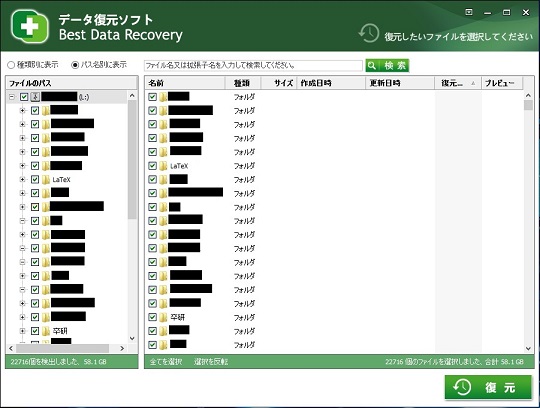The height and width of the screenshot is (408, 540).
Task: Uncheck the (L:) drive root checkbox
Action: point(24,97)
